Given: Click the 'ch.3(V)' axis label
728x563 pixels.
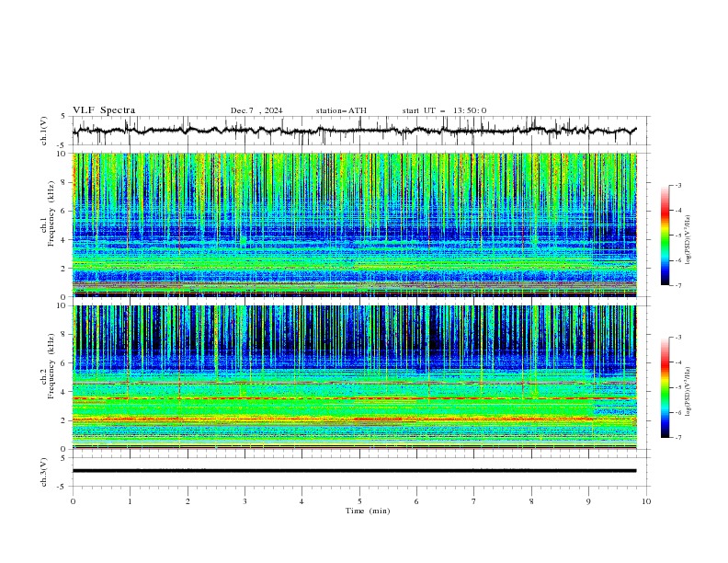Looking at the screenshot, I should pyautogui.click(x=44, y=472).
